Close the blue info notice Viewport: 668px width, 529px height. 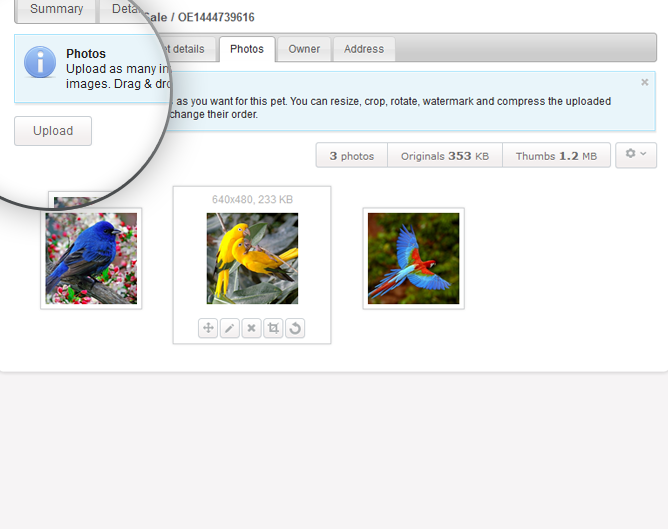645,82
